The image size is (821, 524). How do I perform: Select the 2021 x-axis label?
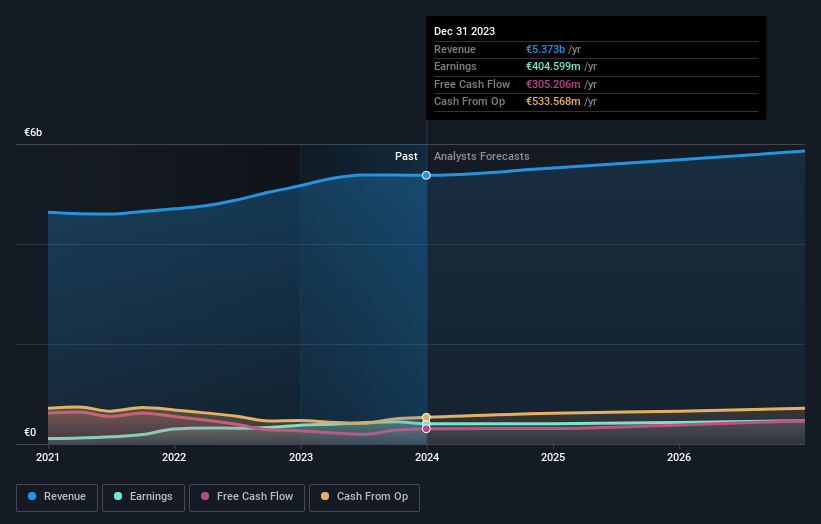[x=48, y=458]
